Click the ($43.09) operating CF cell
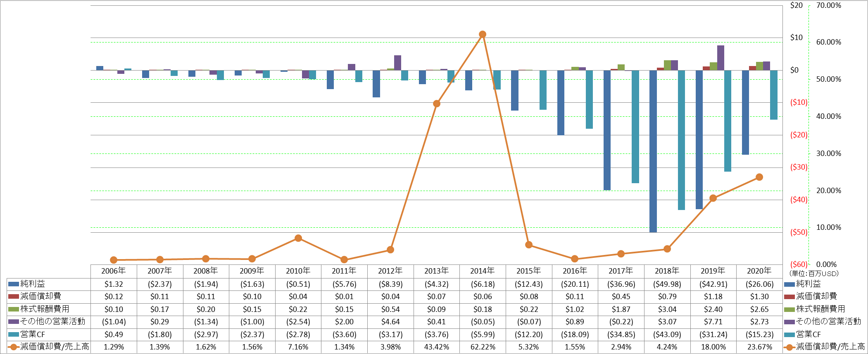The width and height of the screenshot is (868, 354). [667, 335]
